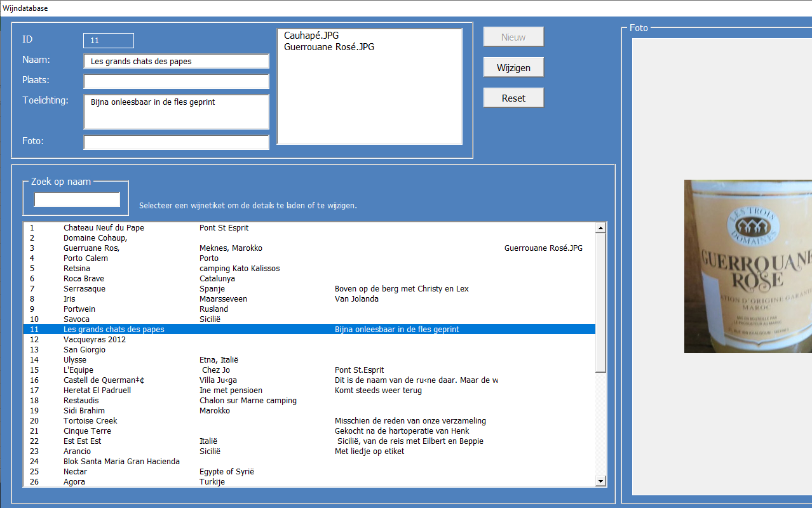Click inside the Toelichting text box

(x=176, y=112)
